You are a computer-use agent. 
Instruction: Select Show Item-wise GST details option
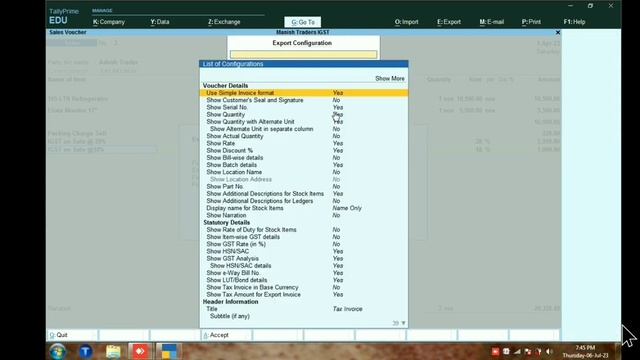(x=304, y=237)
